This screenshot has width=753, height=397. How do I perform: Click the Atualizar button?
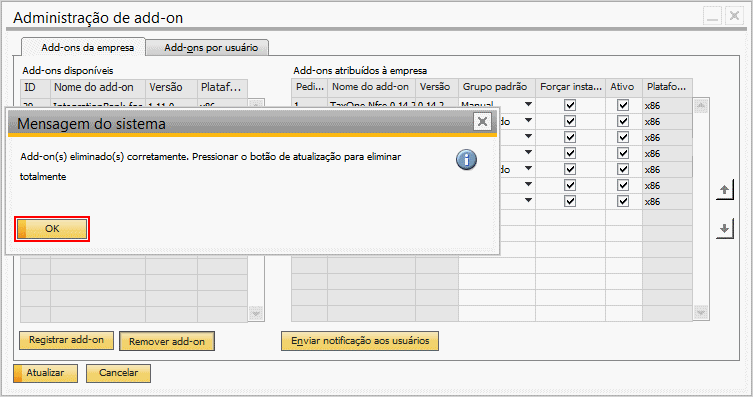coord(45,373)
